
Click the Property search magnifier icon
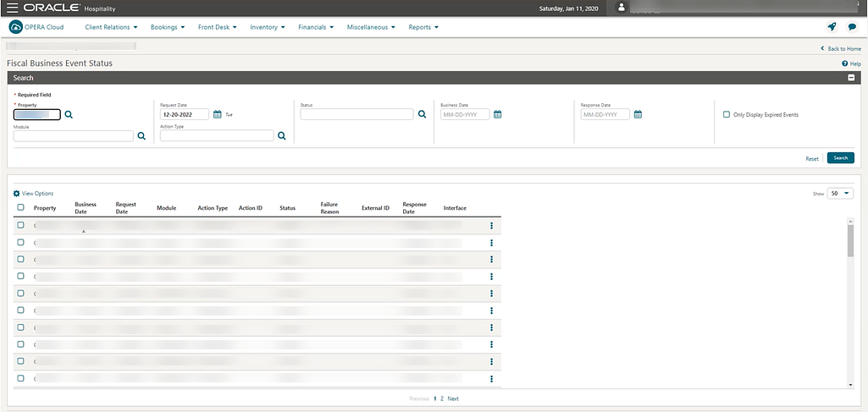(69, 114)
